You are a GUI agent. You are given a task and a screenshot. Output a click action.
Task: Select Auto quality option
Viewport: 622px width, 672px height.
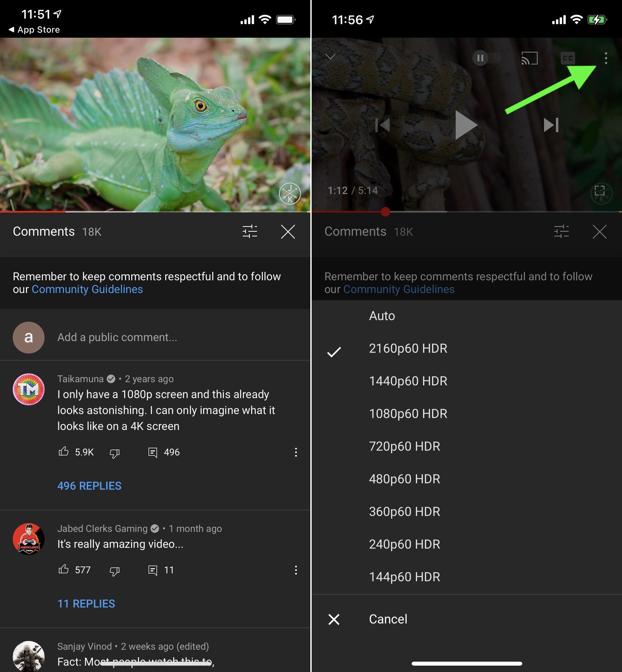click(x=382, y=316)
